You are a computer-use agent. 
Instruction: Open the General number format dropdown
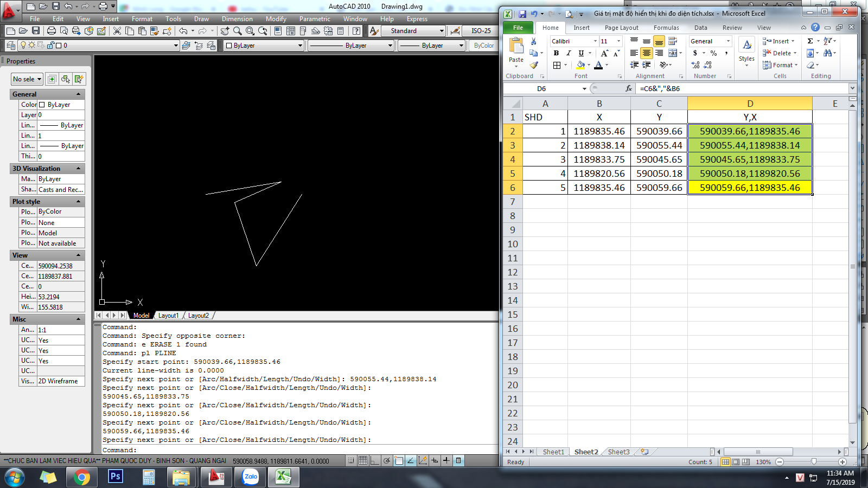[x=728, y=41]
